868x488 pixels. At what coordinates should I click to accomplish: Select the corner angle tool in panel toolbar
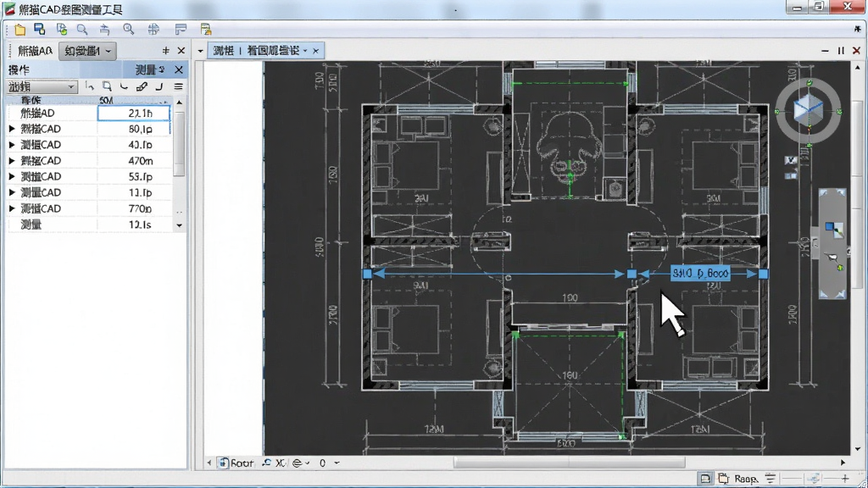(x=159, y=86)
